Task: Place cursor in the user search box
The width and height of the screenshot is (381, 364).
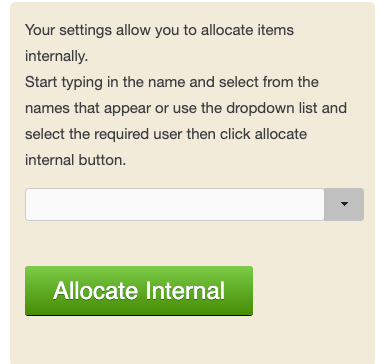Action: 175,204
